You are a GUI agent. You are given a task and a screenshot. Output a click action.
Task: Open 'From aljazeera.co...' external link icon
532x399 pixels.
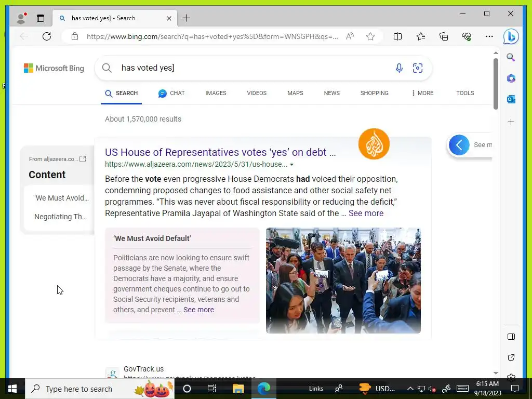click(83, 159)
